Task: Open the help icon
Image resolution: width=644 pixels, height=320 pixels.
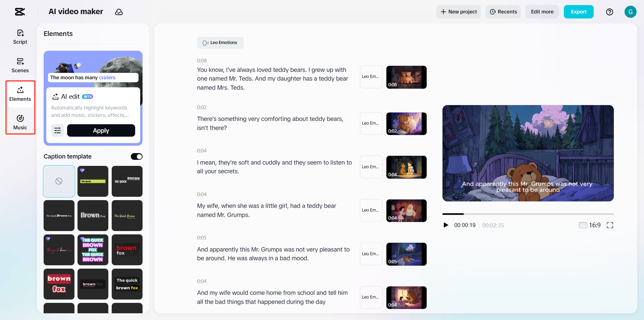Action: click(x=609, y=12)
